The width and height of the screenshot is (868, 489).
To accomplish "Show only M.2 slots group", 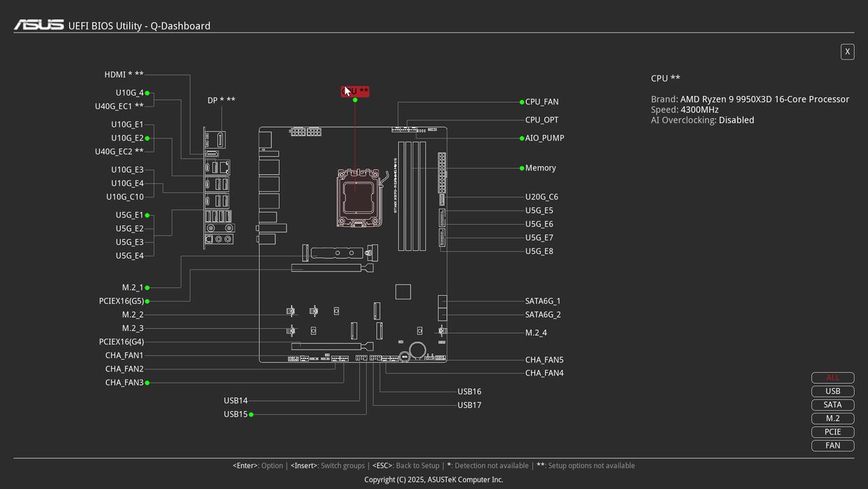I will pyautogui.click(x=832, y=418).
